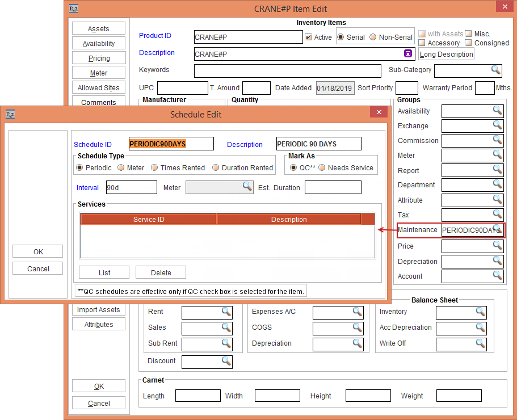
Task: Open the Long Description button
Action: coord(447,54)
